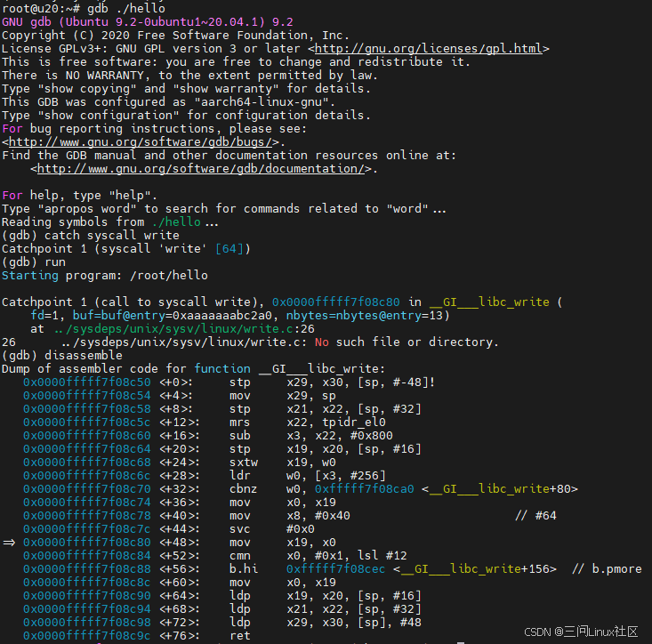
Task: Click the 'mrs x22, tpidr_el0' instruction
Action: pos(308,422)
